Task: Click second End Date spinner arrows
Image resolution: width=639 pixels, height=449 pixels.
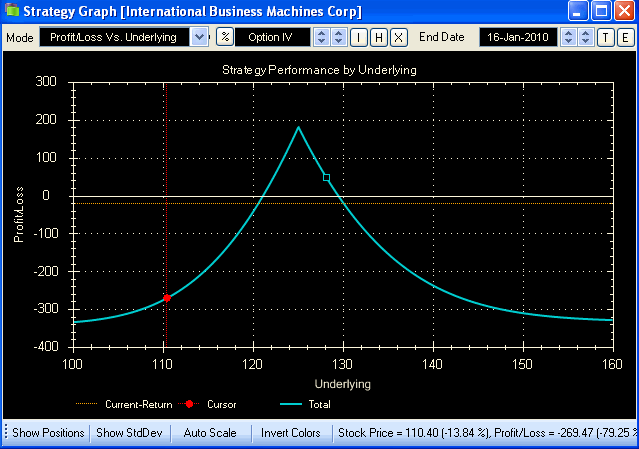Action: tap(585, 37)
